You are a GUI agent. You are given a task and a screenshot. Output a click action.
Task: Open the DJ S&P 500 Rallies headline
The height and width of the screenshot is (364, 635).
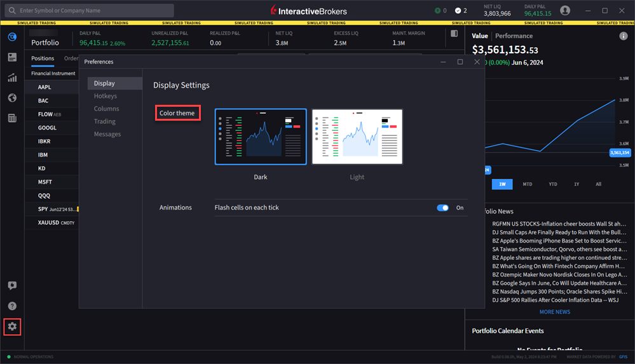click(x=555, y=300)
